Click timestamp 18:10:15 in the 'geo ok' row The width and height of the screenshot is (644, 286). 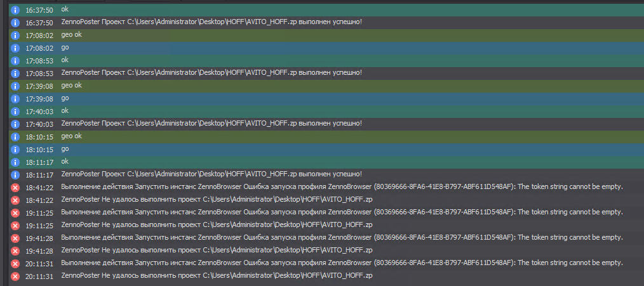pos(39,137)
